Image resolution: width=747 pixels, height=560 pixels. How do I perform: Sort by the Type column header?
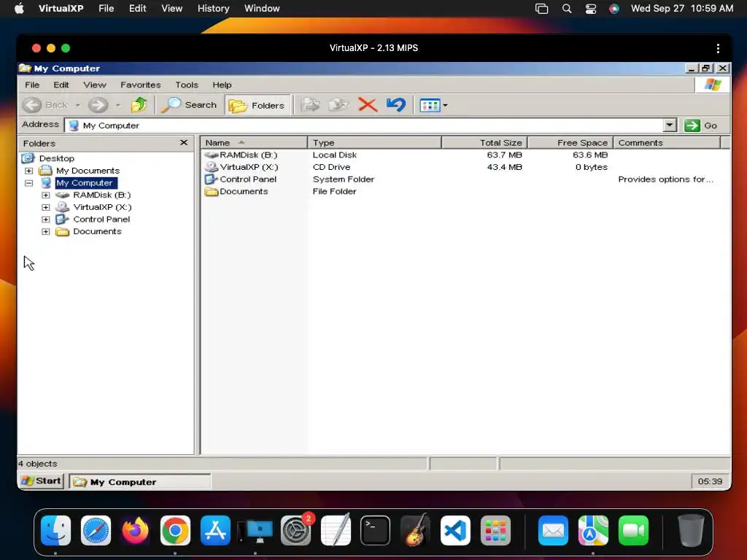point(374,143)
